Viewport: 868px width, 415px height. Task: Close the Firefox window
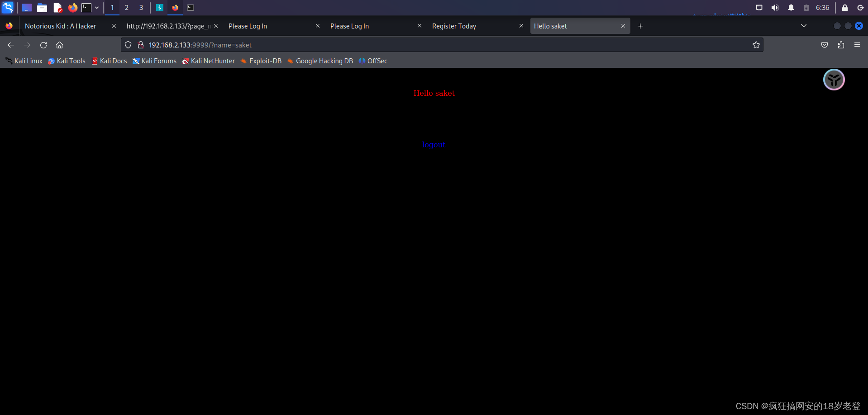point(858,26)
